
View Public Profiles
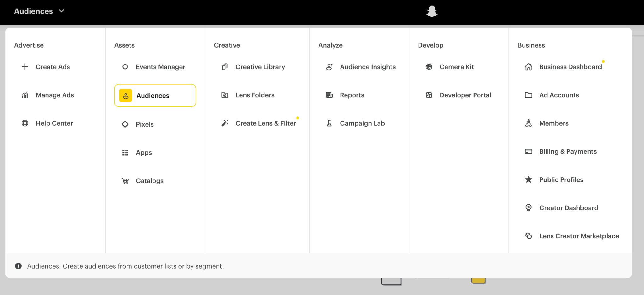pyautogui.click(x=561, y=179)
